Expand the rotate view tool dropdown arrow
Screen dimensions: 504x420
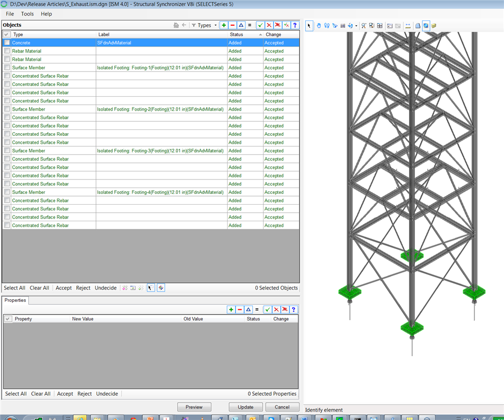(356, 26)
